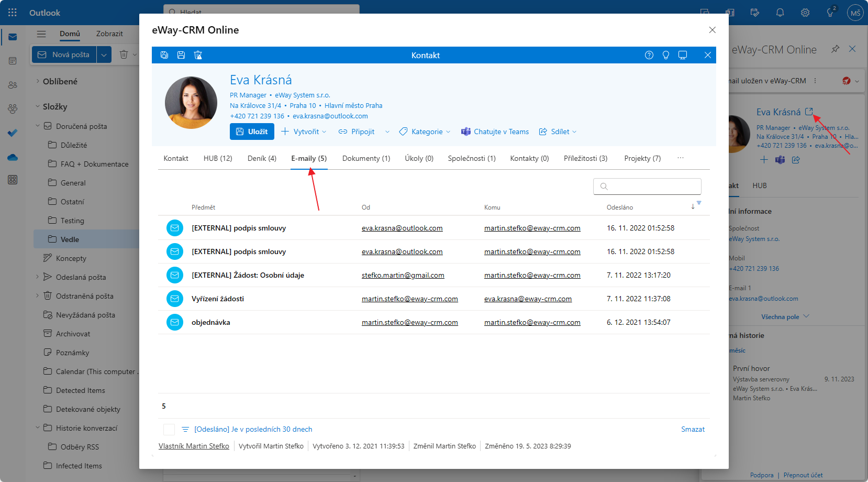The image size is (868, 482).
Task: Click the save-and-close icon in Kontakt toolbar
Action: pyautogui.click(x=164, y=55)
